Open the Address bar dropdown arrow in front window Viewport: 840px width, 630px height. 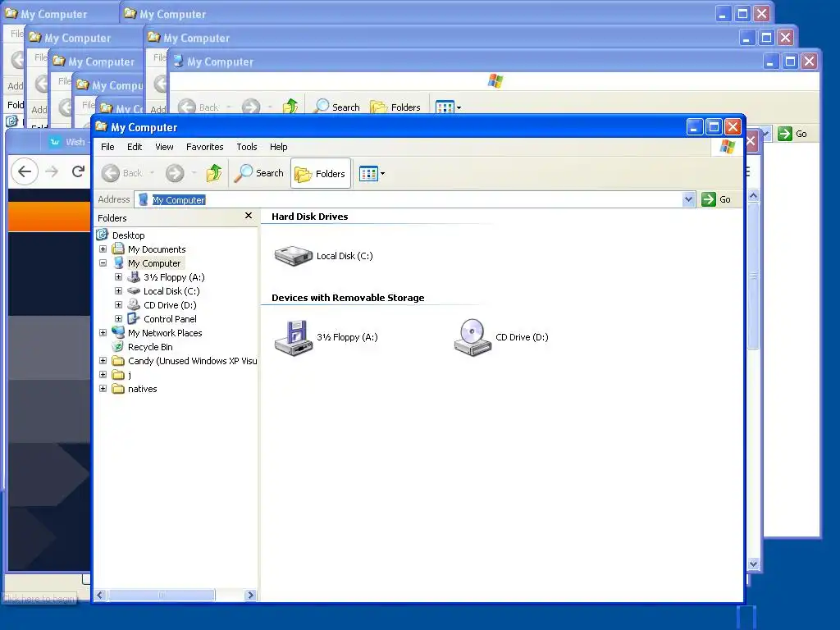pos(689,199)
